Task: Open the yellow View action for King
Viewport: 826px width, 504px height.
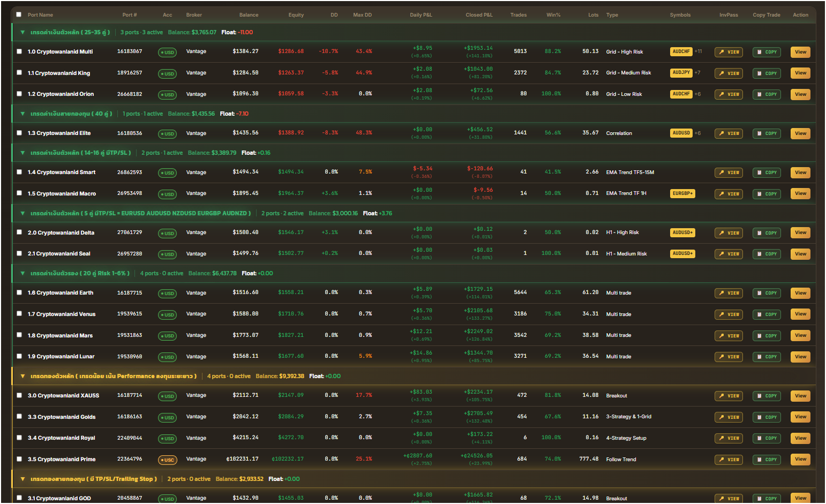Action: click(x=800, y=73)
